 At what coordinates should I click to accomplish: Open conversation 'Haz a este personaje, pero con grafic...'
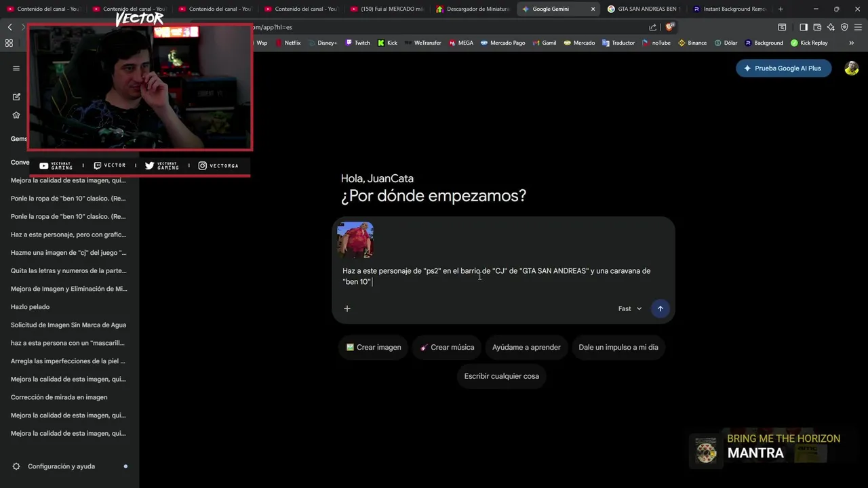point(68,235)
